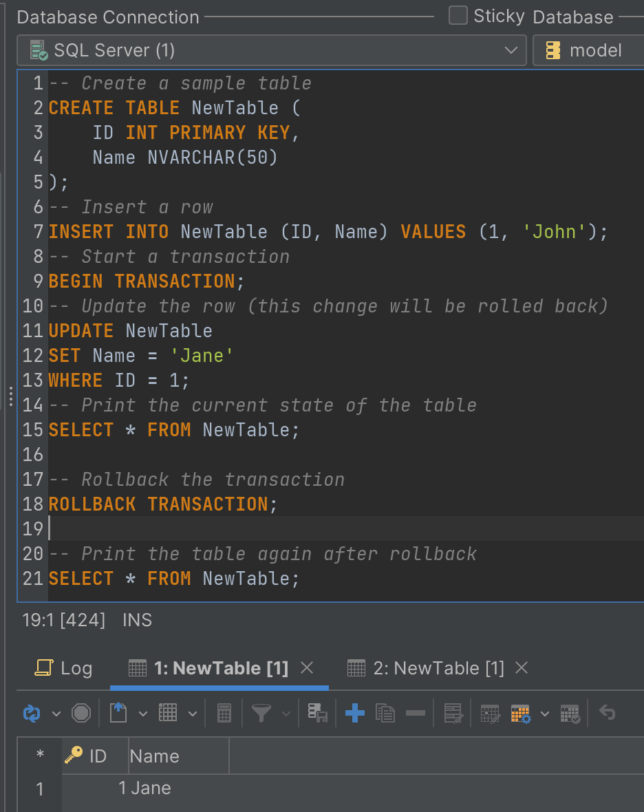
Task: Click the export results file icon
Action: tap(118, 713)
